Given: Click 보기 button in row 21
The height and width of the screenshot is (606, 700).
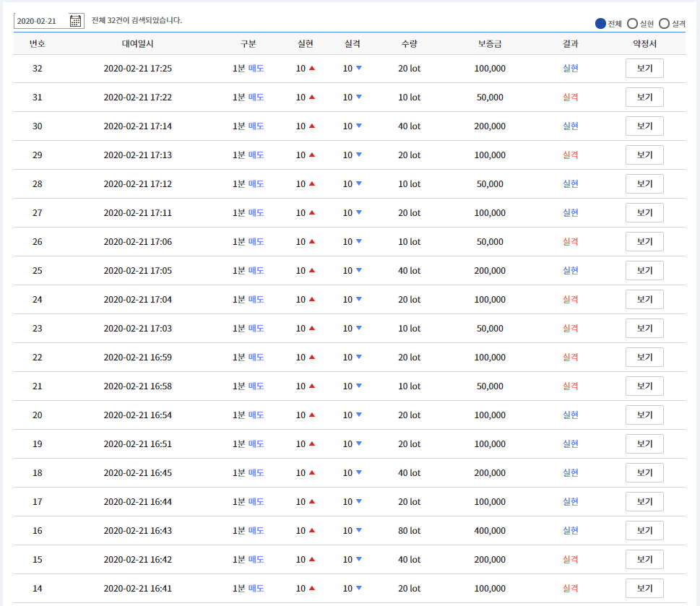Looking at the screenshot, I should (644, 386).
